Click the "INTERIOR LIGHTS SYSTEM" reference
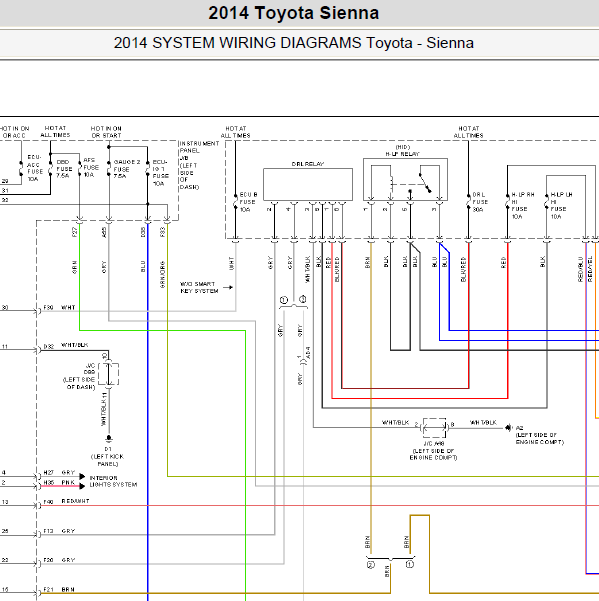The image size is (599, 601). [x=113, y=481]
